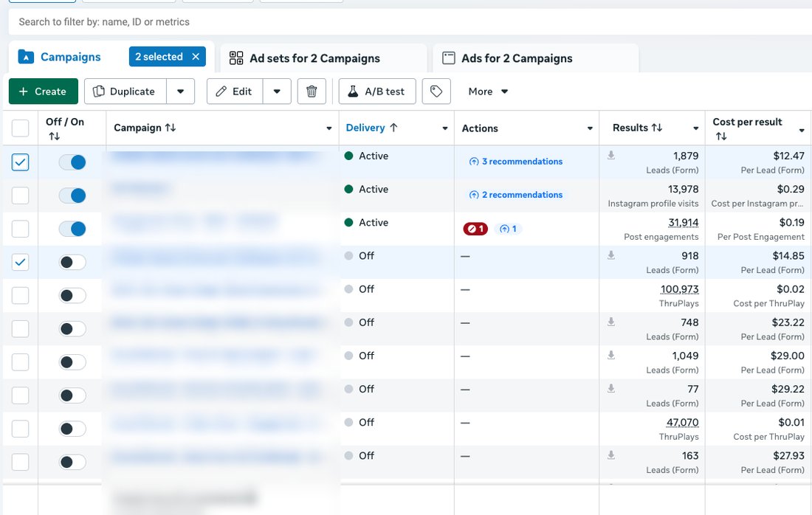Click download icon in 1,879 leads row
The height and width of the screenshot is (515, 812).
coord(611,155)
